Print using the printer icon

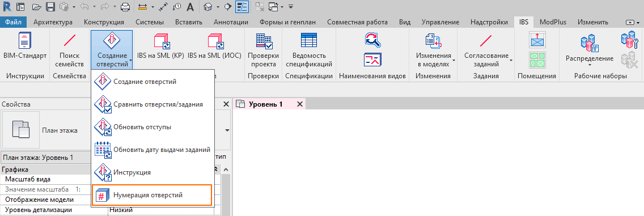pyautogui.click(x=125, y=7)
